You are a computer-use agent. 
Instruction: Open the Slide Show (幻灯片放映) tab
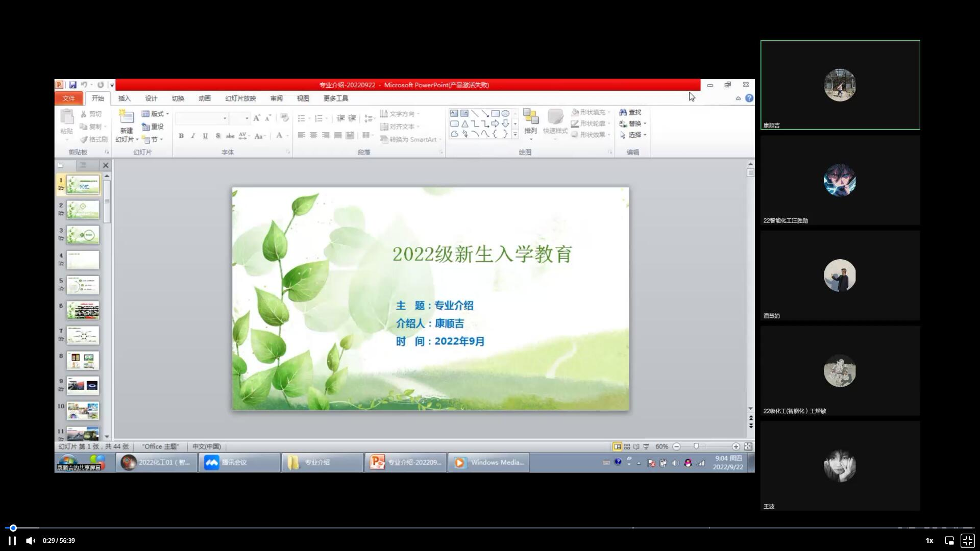pyautogui.click(x=240, y=98)
